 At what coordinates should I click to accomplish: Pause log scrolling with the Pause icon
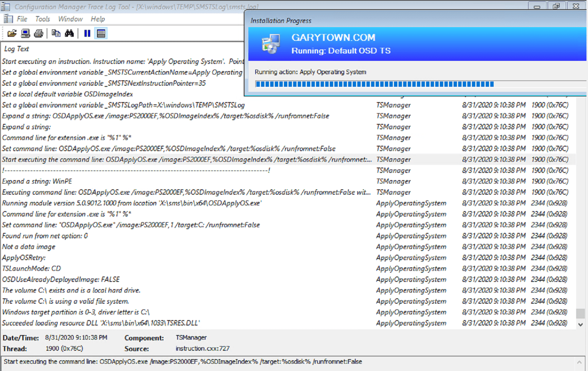pos(87,33)
